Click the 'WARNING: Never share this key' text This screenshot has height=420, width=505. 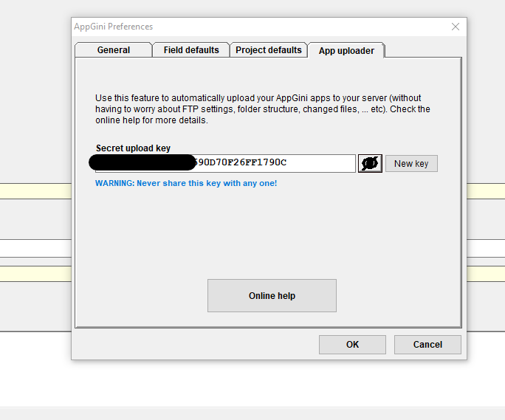point(186,183)
